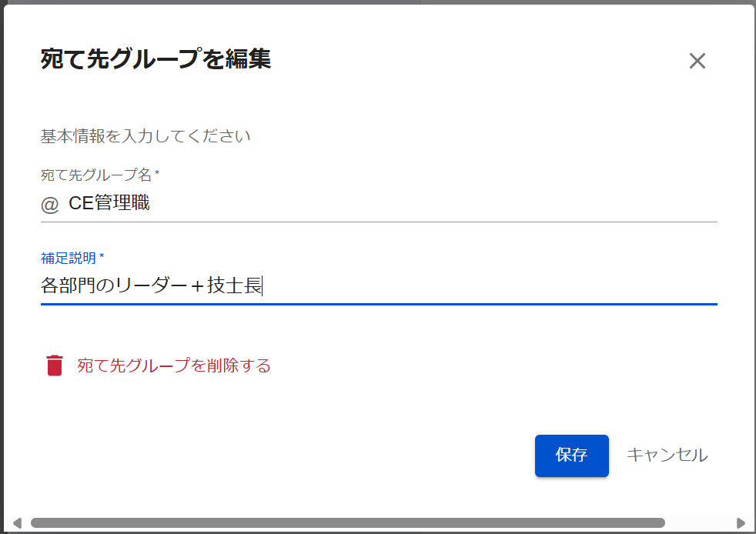Focus the 補足説明 description text field
756x534 pixels.
pyautogui.click(x=462, y=286)
